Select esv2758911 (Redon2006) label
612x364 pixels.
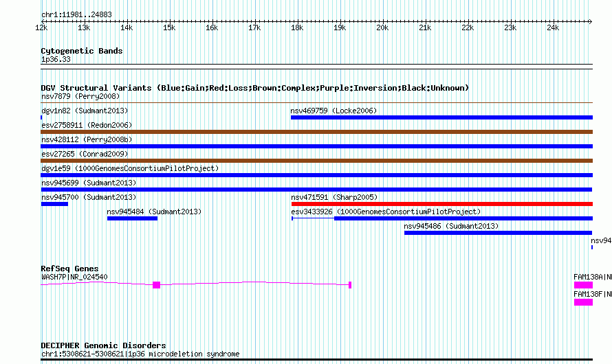pos(87,125)
